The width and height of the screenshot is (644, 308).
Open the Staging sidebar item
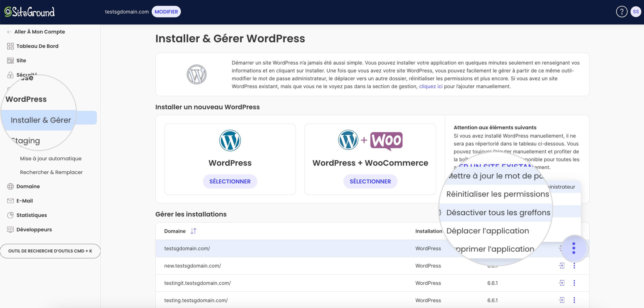pyautogui.click(x=26, y=140)
